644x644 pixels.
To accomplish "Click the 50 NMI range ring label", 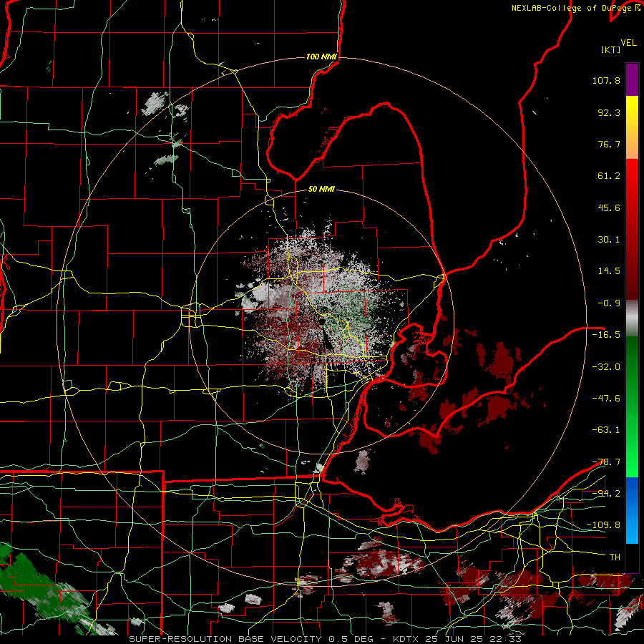I will tap(321, 190).
